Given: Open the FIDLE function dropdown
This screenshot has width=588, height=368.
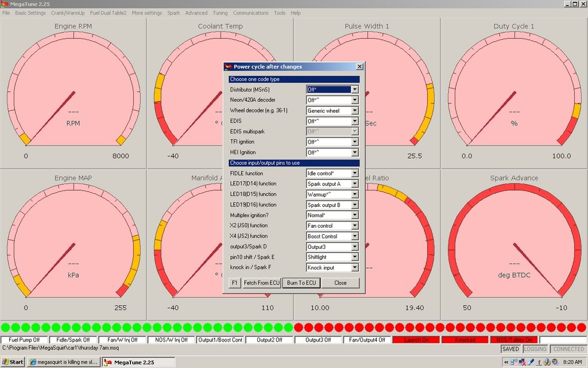Looking at the screenshot, I should 355,173.
